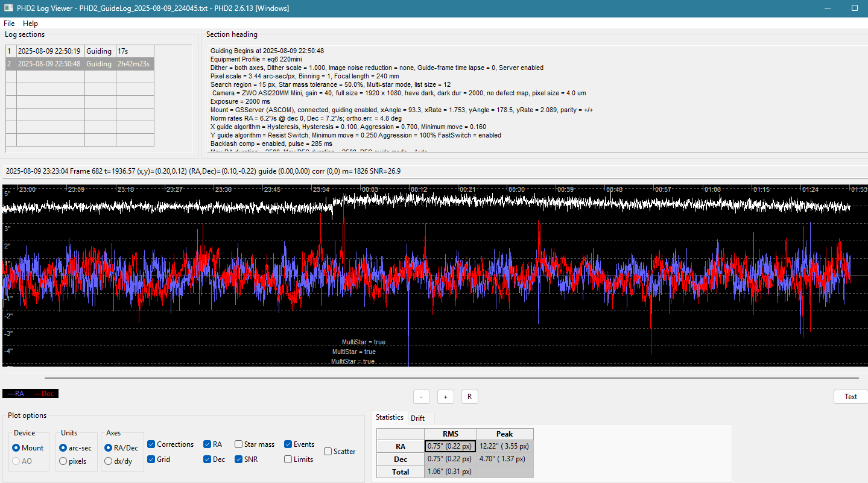
Task: Click the 01:24 time axis label
Action: pos(810,189)
